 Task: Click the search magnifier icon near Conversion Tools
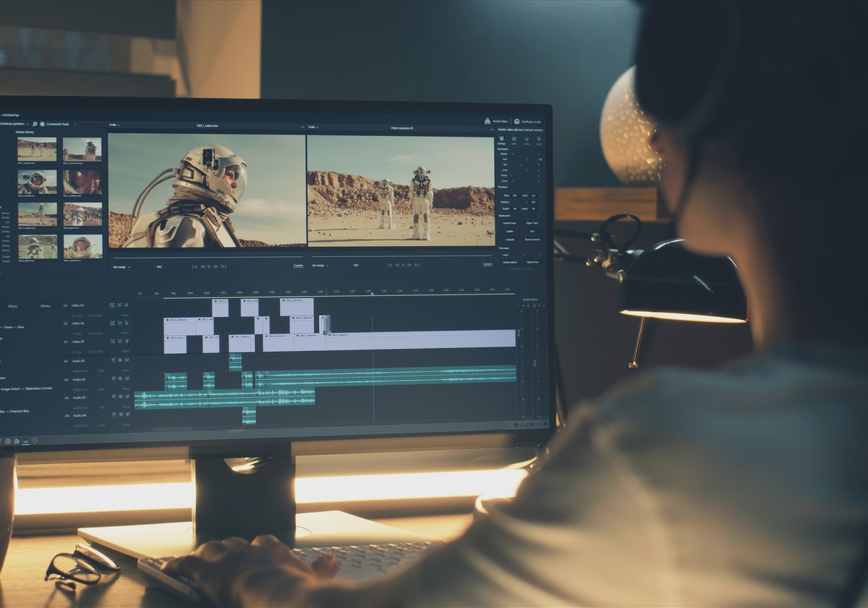(33, 124)
